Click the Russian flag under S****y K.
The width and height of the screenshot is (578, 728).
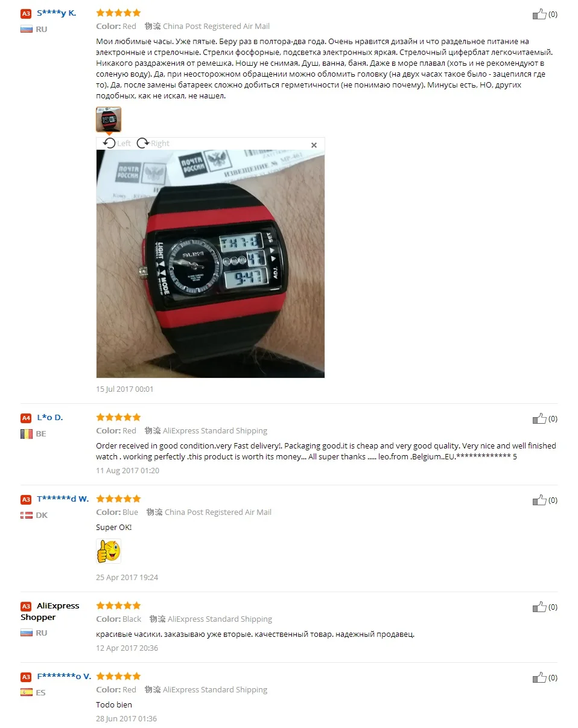27,29
